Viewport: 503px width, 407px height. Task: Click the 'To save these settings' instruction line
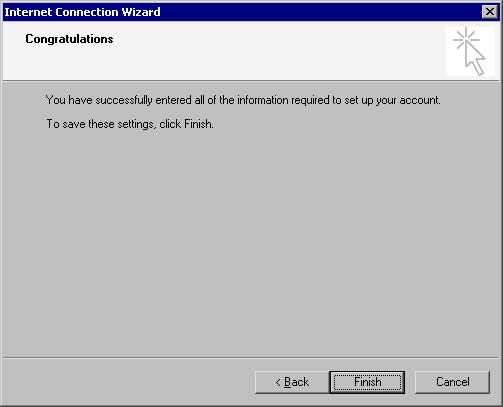click(130, 124)
